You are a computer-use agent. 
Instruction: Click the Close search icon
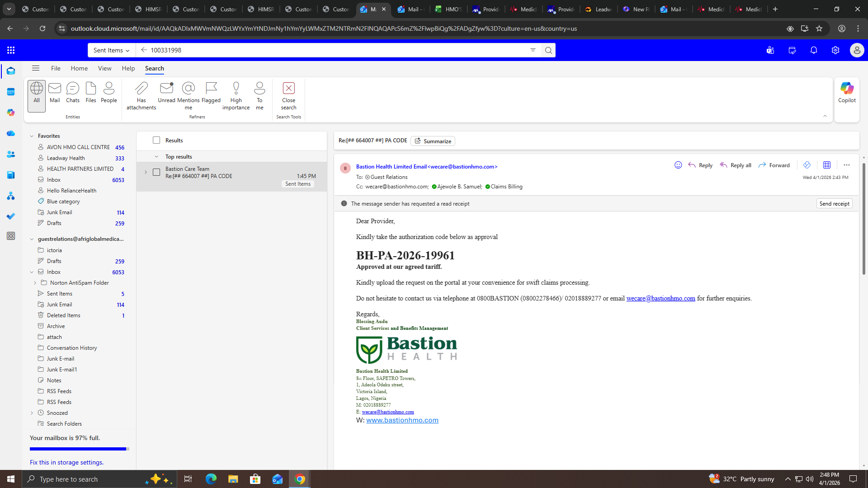pyautogui.click(x=288, y=88)
